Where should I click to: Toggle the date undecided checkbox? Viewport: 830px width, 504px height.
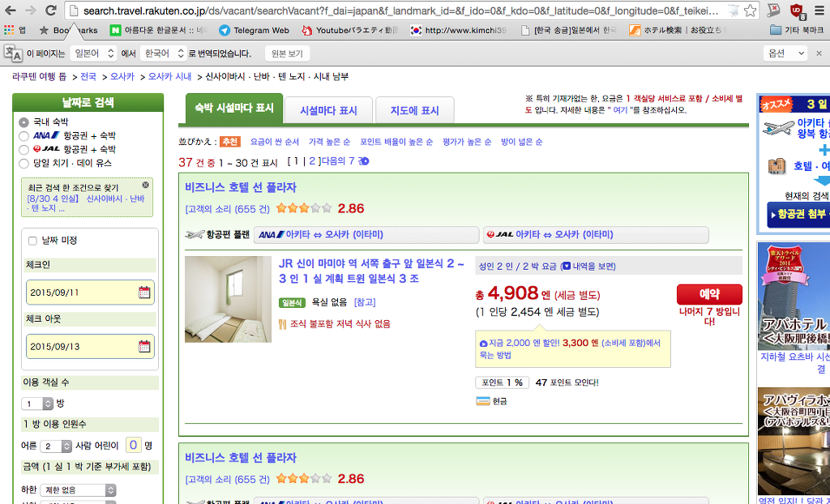click(32, 241)
